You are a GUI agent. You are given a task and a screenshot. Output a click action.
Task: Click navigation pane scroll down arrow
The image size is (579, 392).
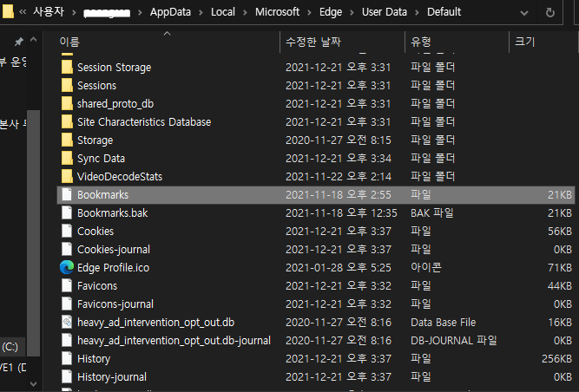[33, 384]
